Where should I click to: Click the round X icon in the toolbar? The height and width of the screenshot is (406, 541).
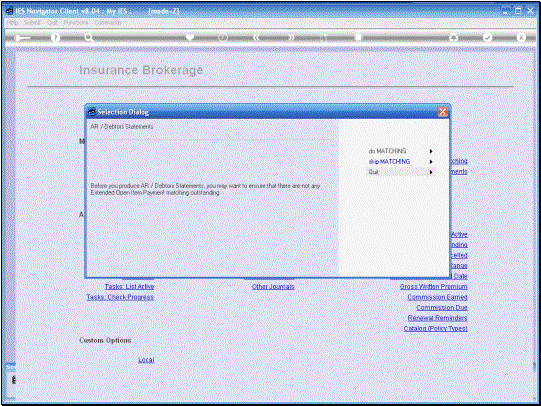tap(521, 37)
